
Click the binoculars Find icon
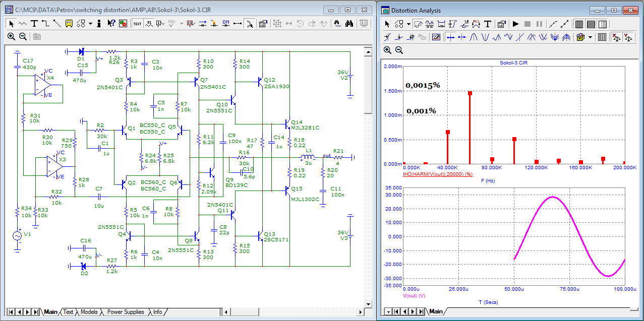coord(350,23)
